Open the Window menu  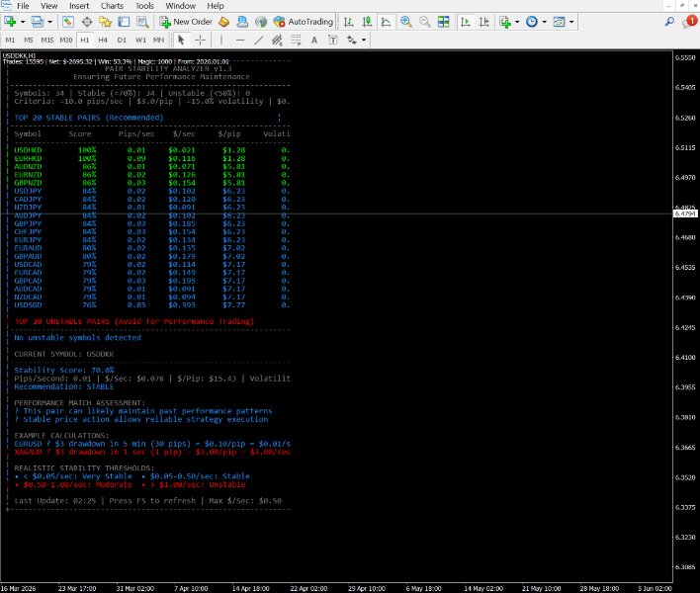click(180, 6)
